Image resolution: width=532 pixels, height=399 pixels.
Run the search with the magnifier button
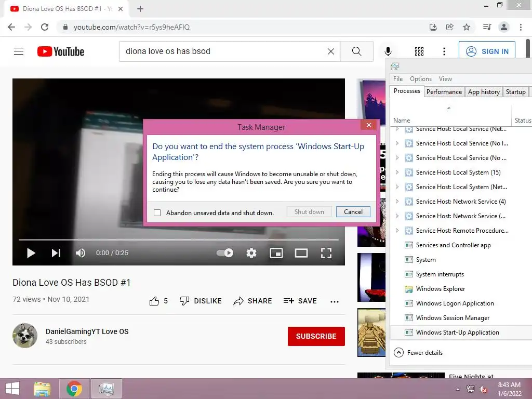(356, 51)
